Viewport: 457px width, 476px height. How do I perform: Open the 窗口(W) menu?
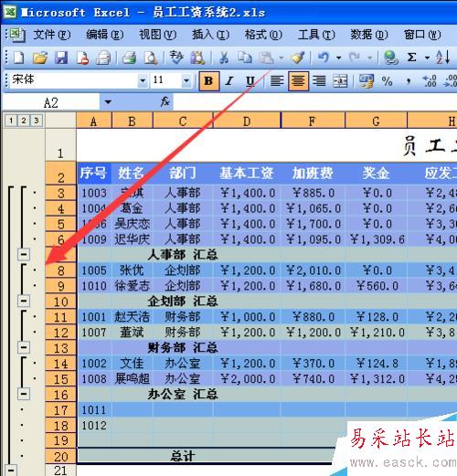[x=422, y=35]
